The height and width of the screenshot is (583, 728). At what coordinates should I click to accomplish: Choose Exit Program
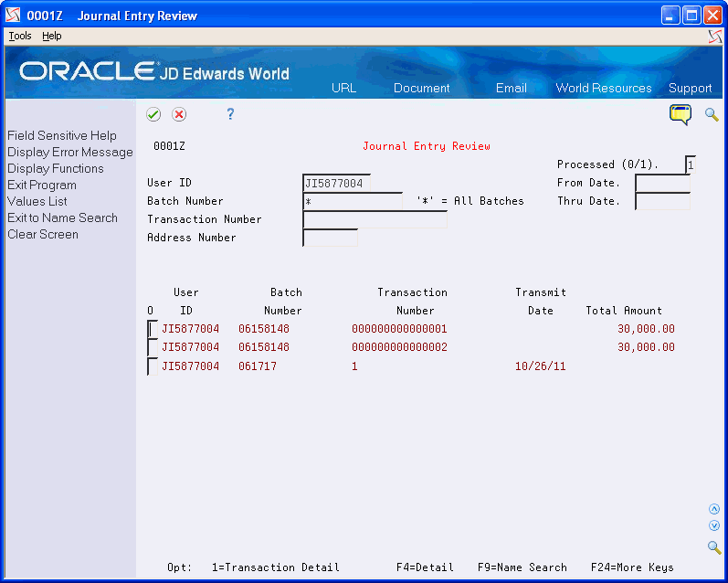pos(42,185)
